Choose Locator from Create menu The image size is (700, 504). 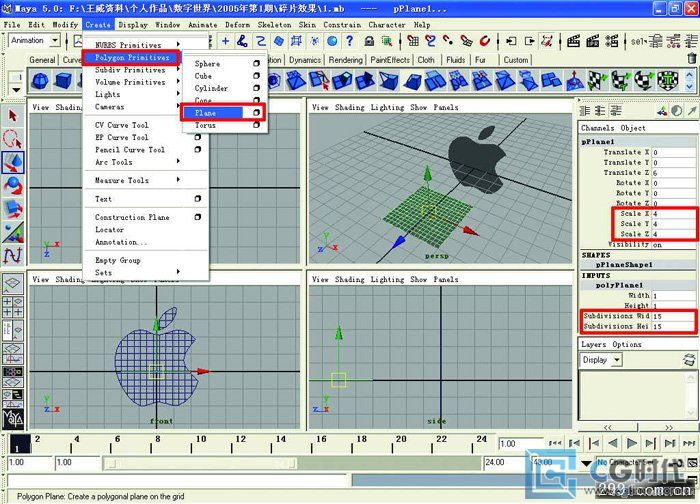click(109, 229)
